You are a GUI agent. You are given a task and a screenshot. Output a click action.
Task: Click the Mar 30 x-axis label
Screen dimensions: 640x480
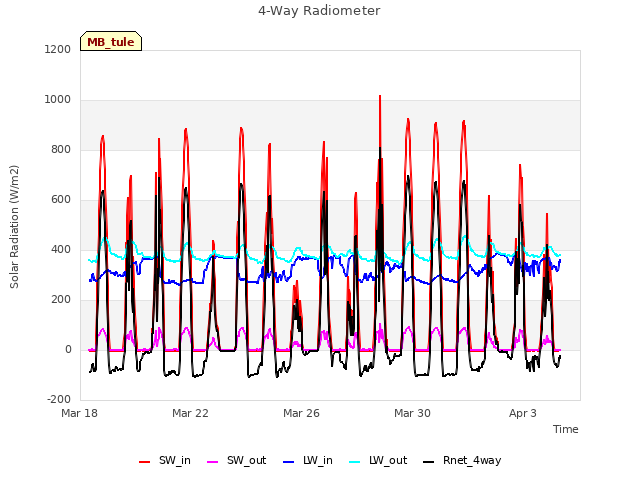412,413
